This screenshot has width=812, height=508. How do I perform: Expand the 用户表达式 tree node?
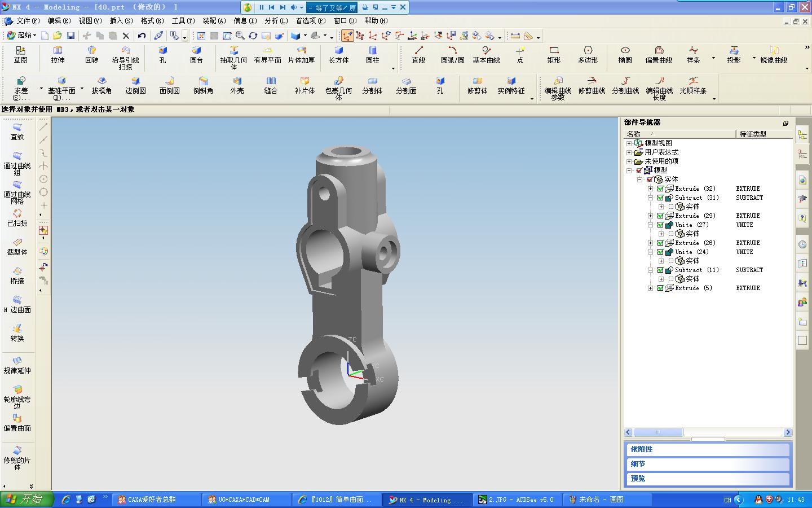(629, 152)
